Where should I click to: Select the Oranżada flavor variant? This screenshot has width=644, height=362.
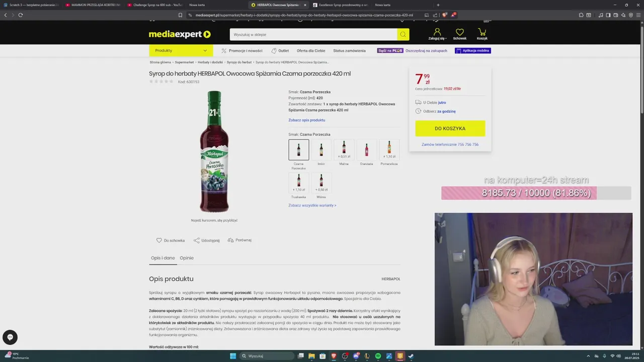(367, 150)
